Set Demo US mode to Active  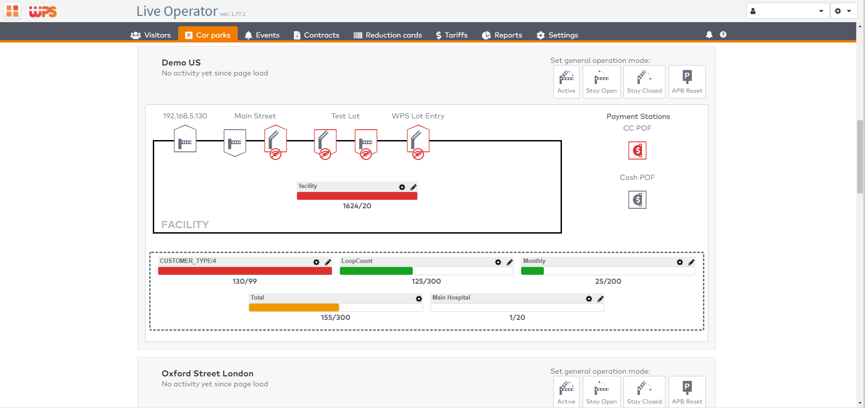(x=566, y=82)
